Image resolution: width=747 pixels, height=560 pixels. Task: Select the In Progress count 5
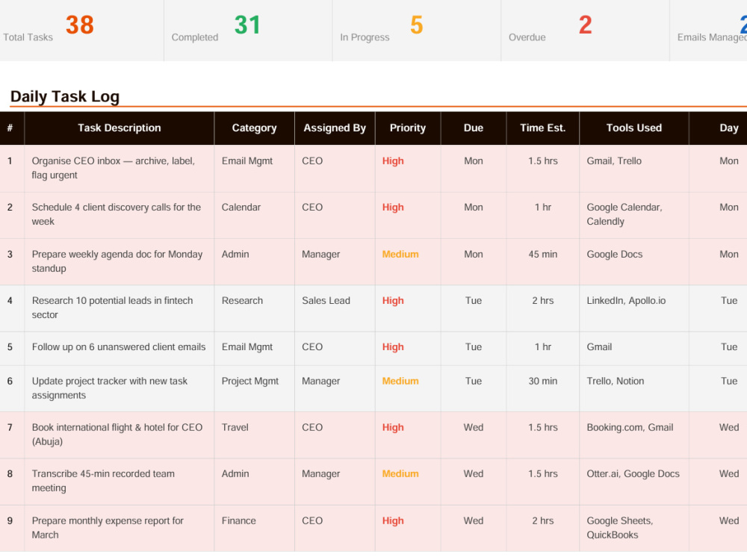click(x=416, y=25)
